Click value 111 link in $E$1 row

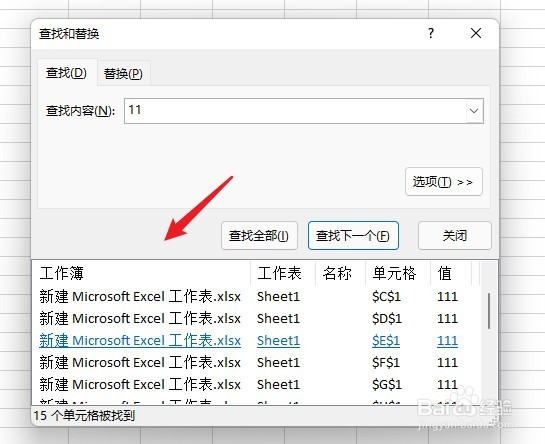[x=447, y=341]
